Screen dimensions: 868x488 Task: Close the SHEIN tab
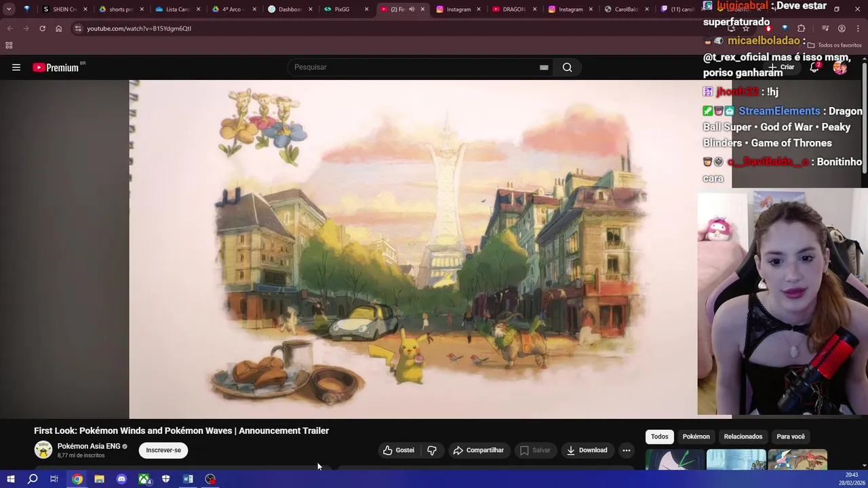[85, 9]
